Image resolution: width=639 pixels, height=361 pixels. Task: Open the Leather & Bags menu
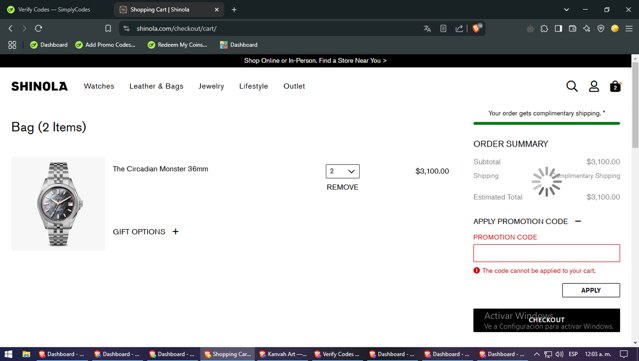coord(156,86)
